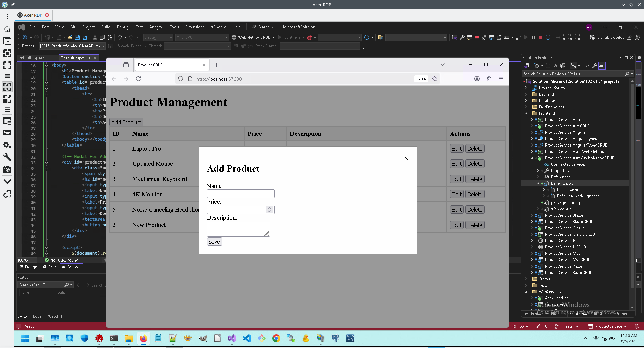644x348 pixels.
Task: Open the Extensions menu
Action: (x=195, y=27)
